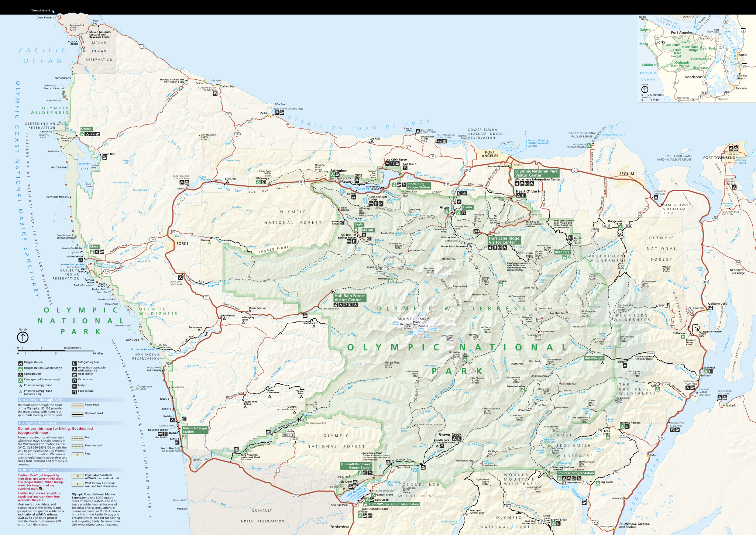The height and width of the screenshot is (535, 756).
Task: Click the Primitive campground legend triangle
Action: click(x=21, y=385)
